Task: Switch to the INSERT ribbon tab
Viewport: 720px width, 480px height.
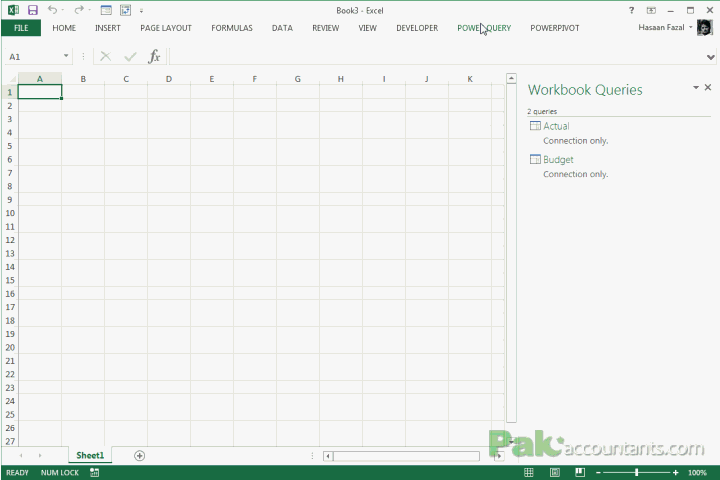Action: pos(108,28)
